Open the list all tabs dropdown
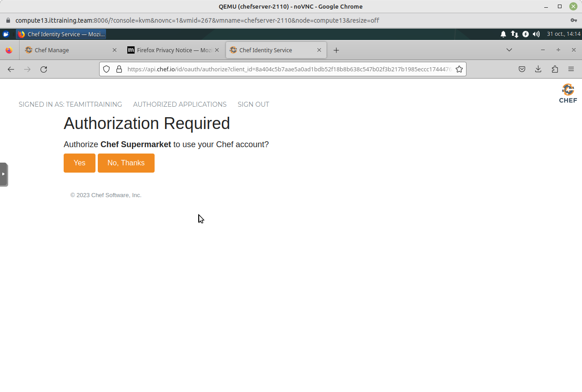 [x=509, y=50]
